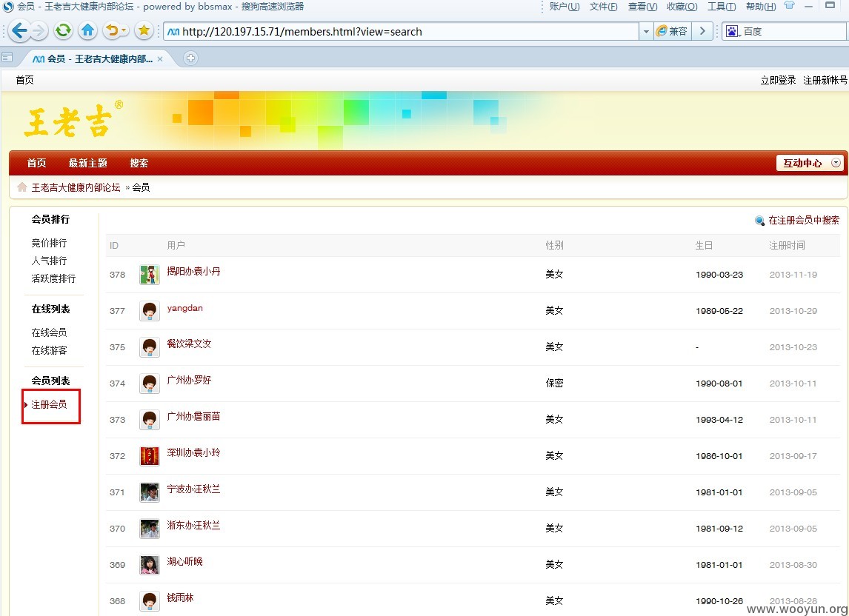The height and width of the screenshot is (616, 849).
Task: Reload the page with the green refresh icon
Action: [x=64, y=31]
